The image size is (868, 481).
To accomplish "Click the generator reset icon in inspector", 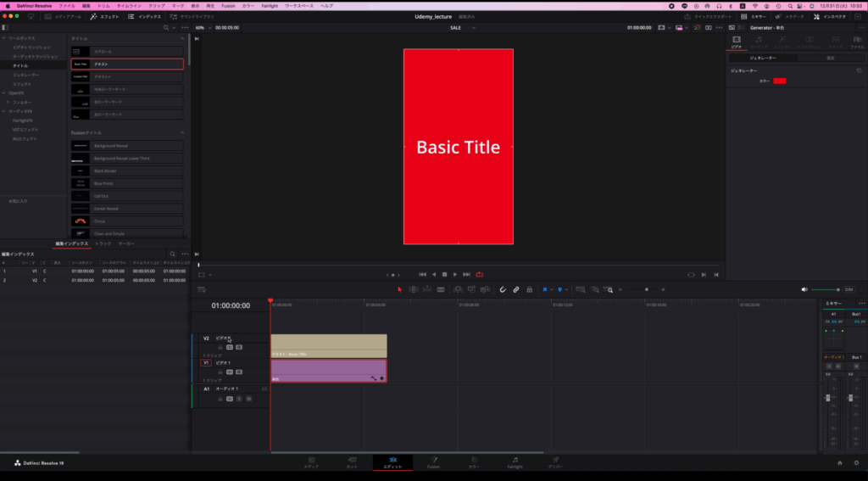I will [x=859, y=70].
